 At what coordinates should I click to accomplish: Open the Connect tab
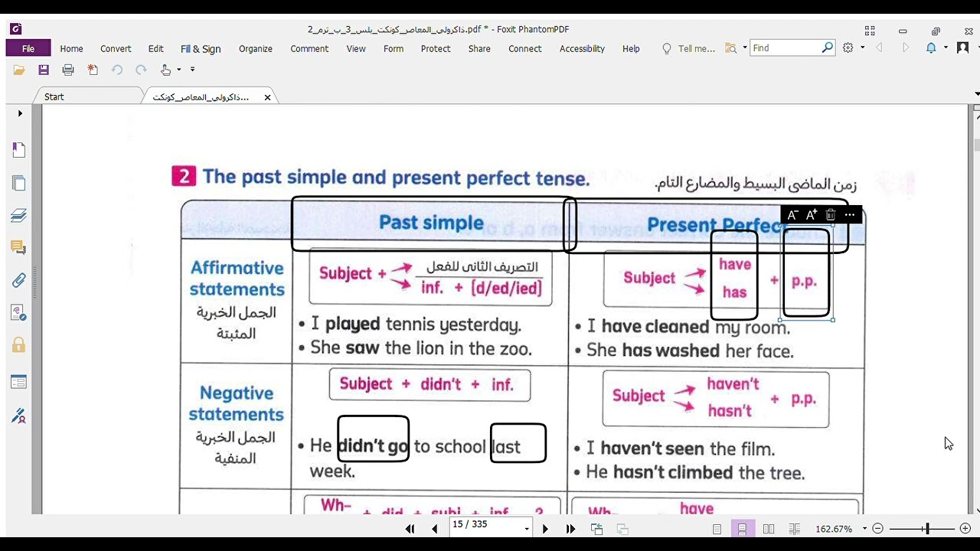click(x=525, y=48)
